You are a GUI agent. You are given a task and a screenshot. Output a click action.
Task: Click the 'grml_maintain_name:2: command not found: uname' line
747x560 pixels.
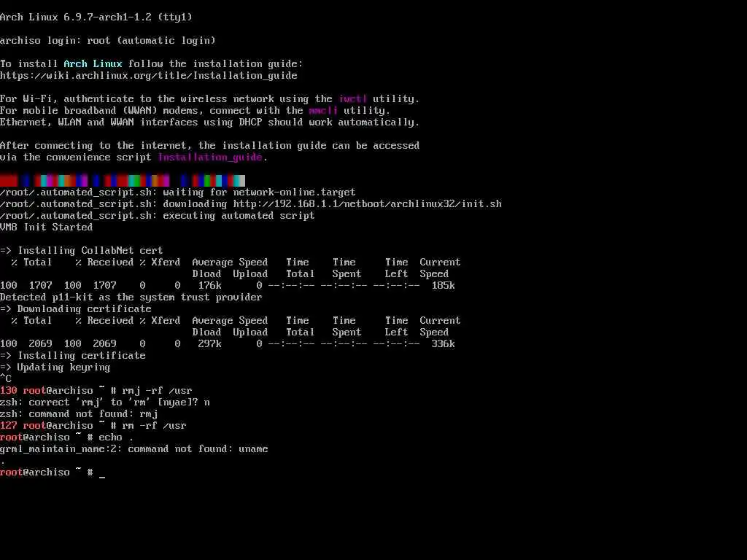click(134, 449)
